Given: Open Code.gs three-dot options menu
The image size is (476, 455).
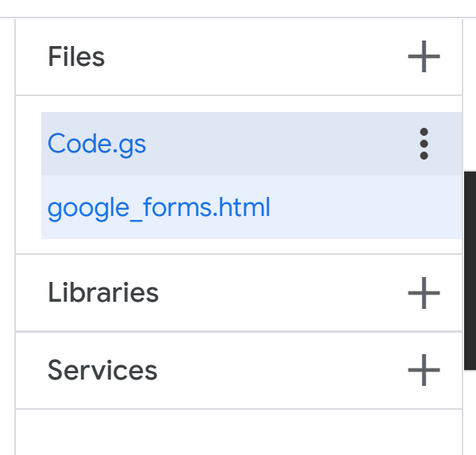Looking at the screenshot, I should (424, 144).
